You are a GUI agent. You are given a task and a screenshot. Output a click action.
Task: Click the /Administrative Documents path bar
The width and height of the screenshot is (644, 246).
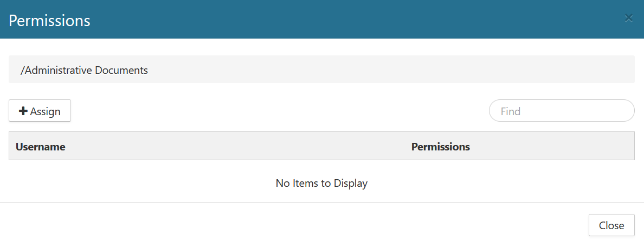click(x=321, y=70)
